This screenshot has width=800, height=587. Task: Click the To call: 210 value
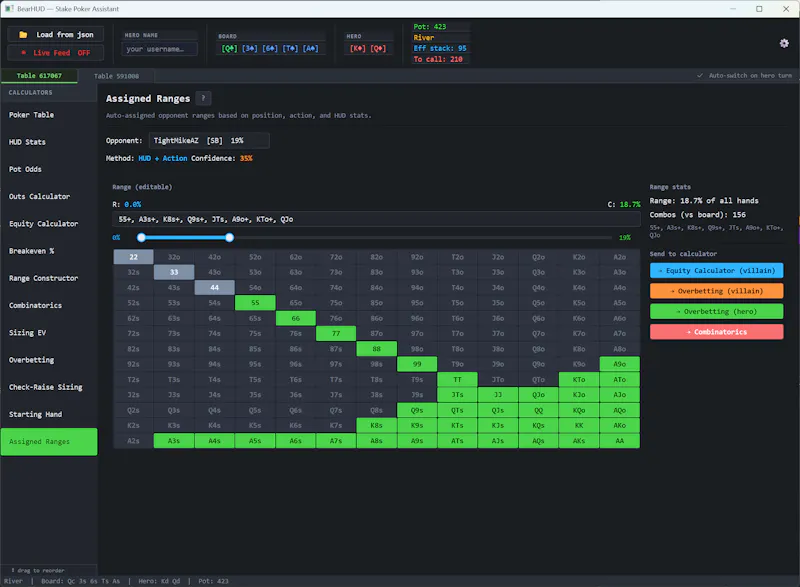click(438, 59)
